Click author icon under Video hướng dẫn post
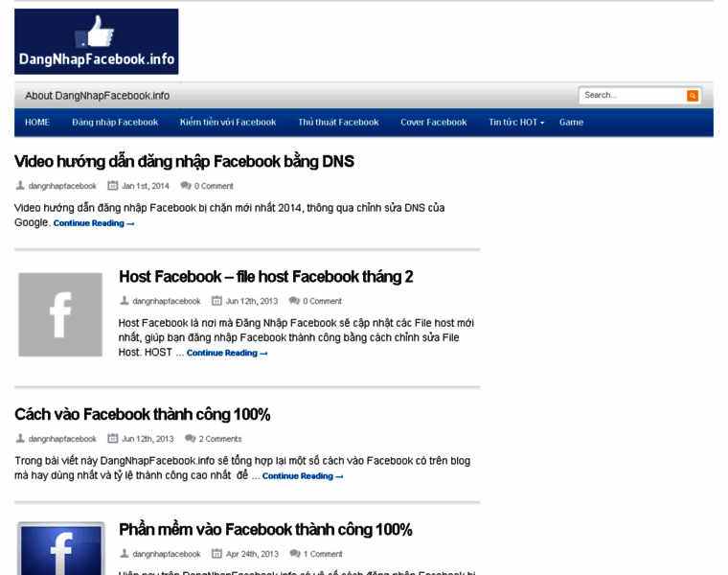728x575 pixels. click(x=20, y=186)
